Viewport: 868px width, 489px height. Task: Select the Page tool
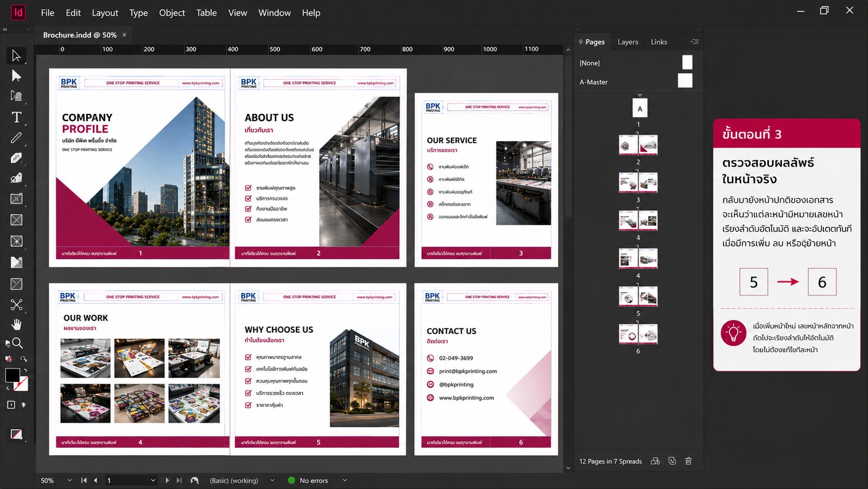[x=16, y=96]
